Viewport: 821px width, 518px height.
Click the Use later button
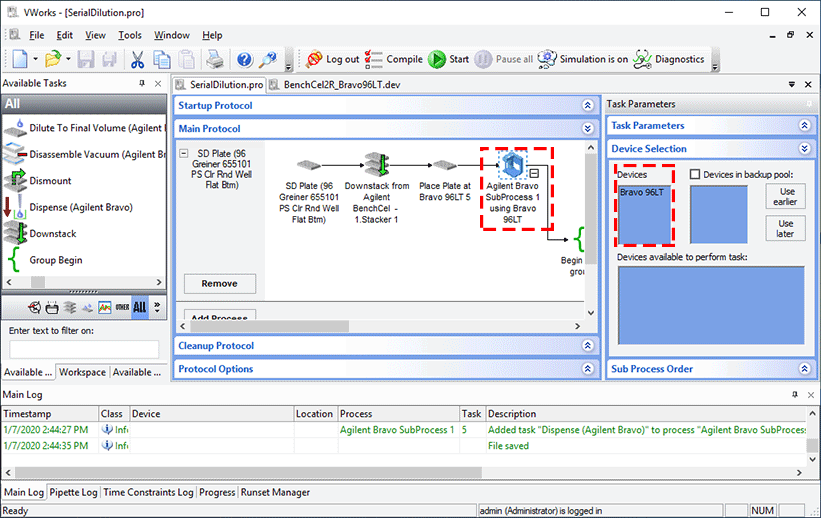pos(785,228)
